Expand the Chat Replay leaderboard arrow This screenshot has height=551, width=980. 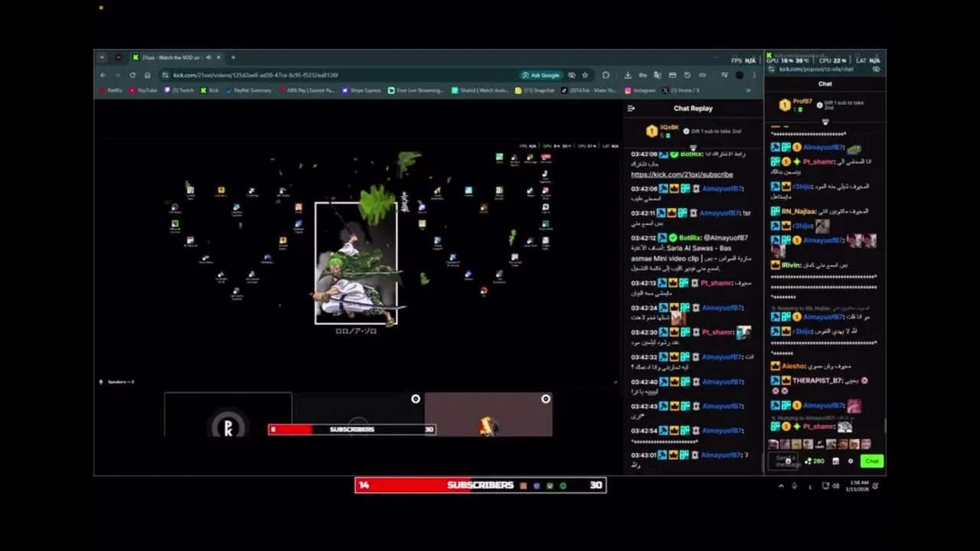(x=693, y=148)
